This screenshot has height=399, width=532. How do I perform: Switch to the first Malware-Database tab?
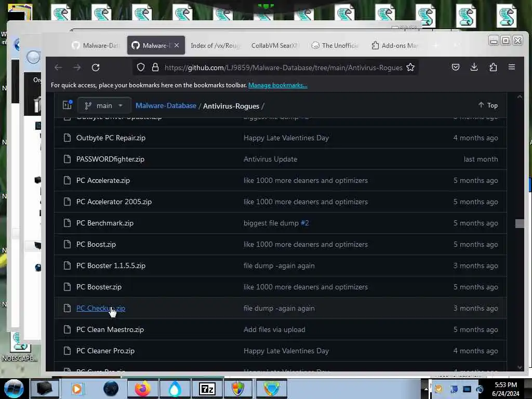[96, 46]
